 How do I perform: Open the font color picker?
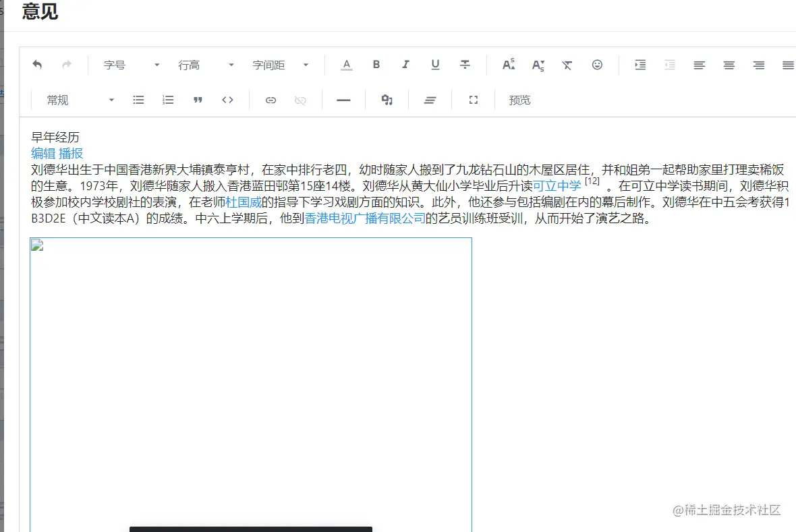(x=347, y=65)
